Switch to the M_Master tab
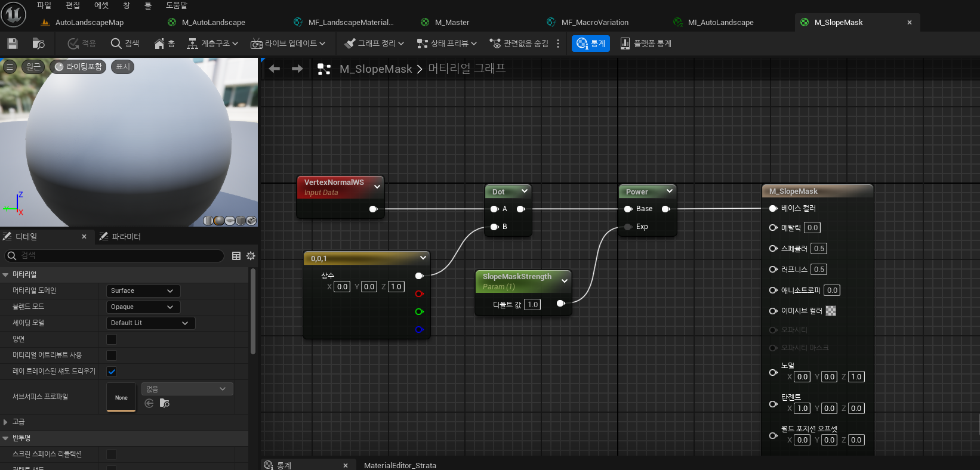Screen dimensions: 980x470 pos(452,23)
